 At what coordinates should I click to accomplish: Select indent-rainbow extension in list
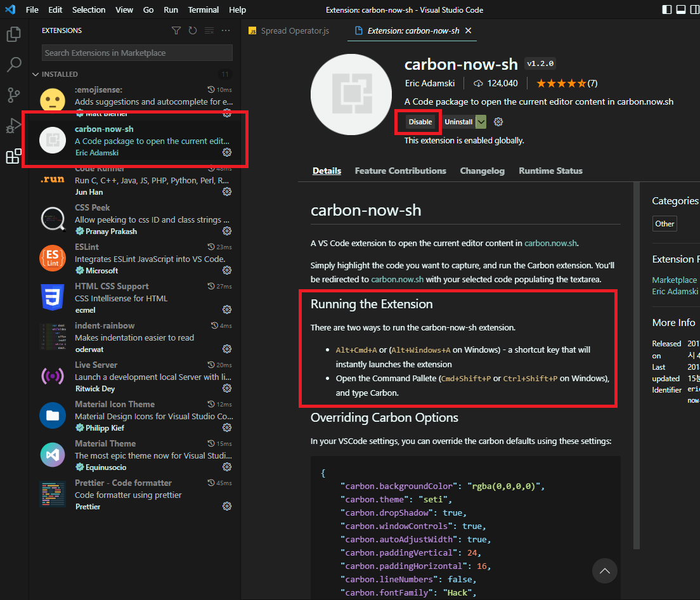pyautogui.click(x=135, y=337)
